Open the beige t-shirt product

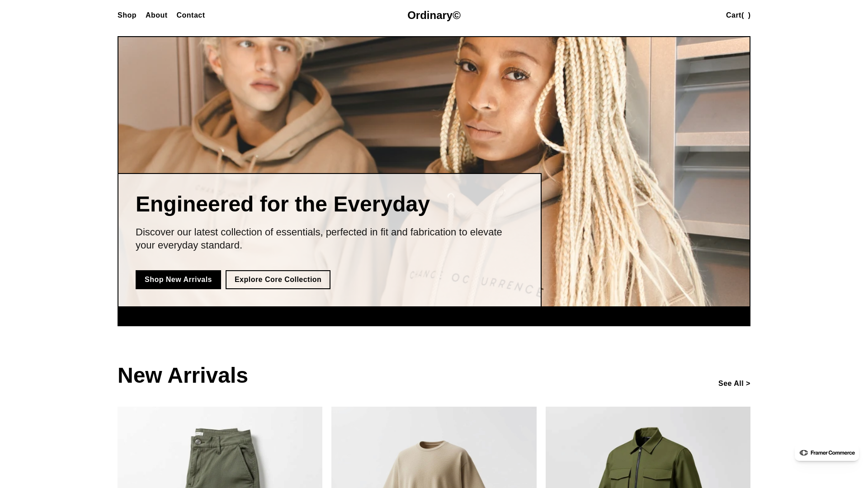coord(434,447)
